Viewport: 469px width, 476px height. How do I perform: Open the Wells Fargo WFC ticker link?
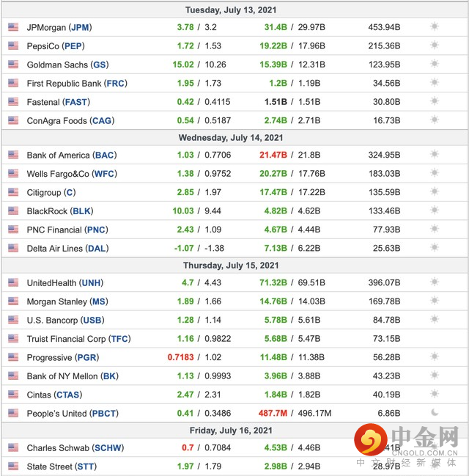click(x=103, y=174)
